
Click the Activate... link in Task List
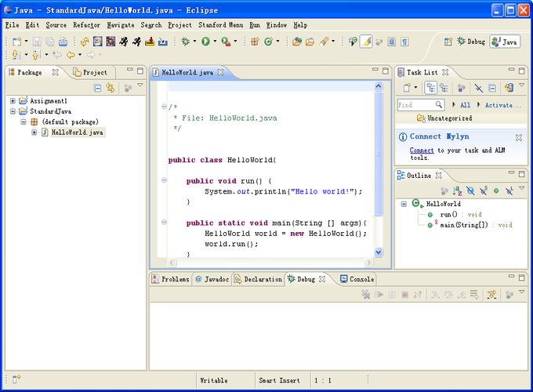pos(502,104)
